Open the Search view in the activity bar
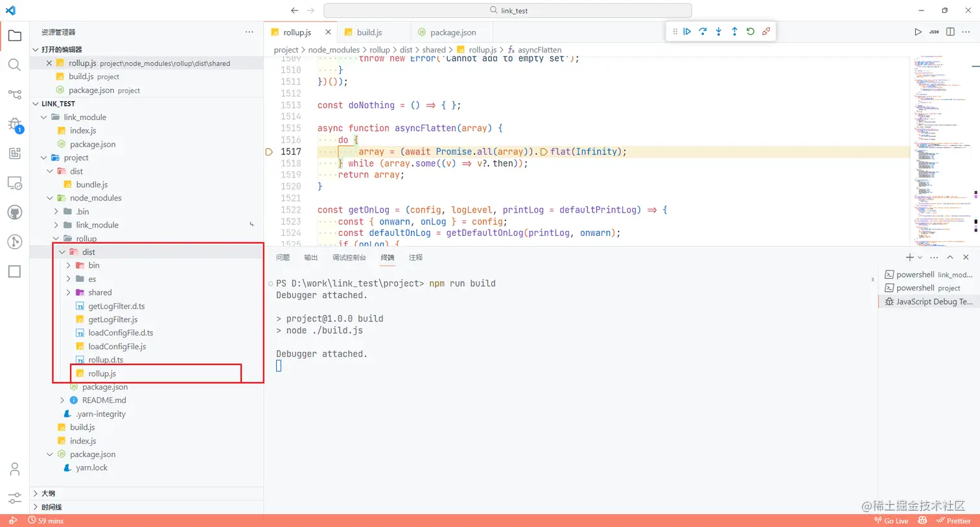This screenshot has height=527, width=980. pos(15,64)
